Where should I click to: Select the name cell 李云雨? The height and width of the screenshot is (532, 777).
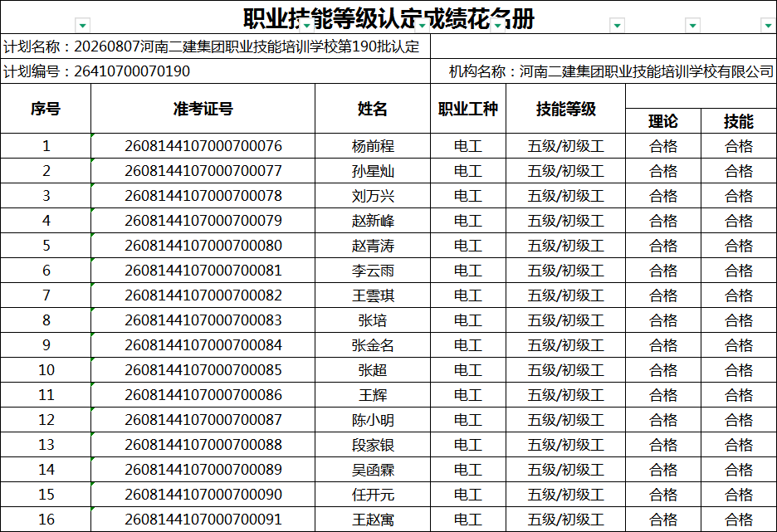coord(373,271)
